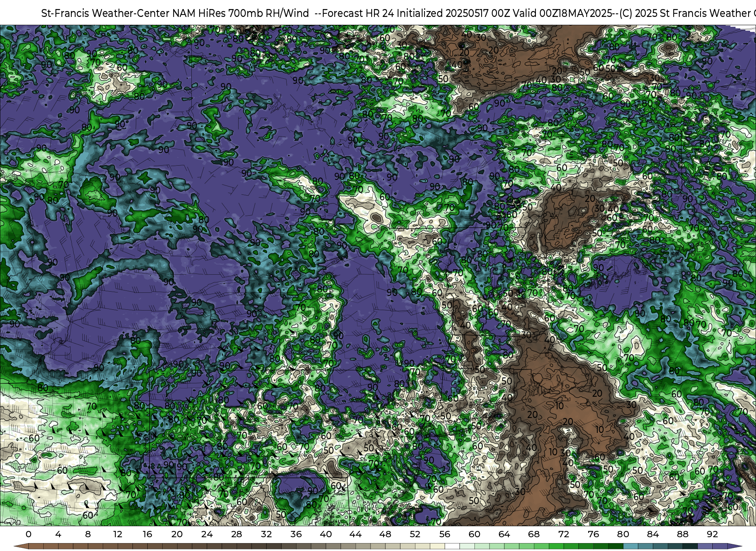Viewport: 756px width, 551px height.
Task: Click the colorbar tick label 44
Action: (x=356, y=534)
